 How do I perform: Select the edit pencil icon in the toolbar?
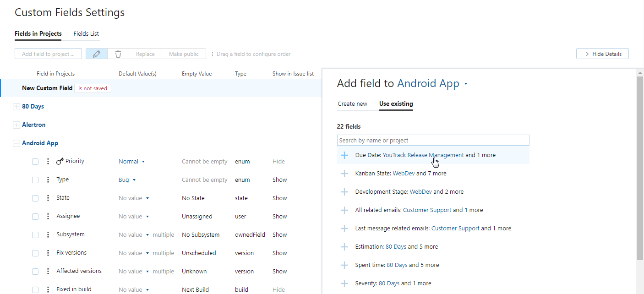click(96, 54)
